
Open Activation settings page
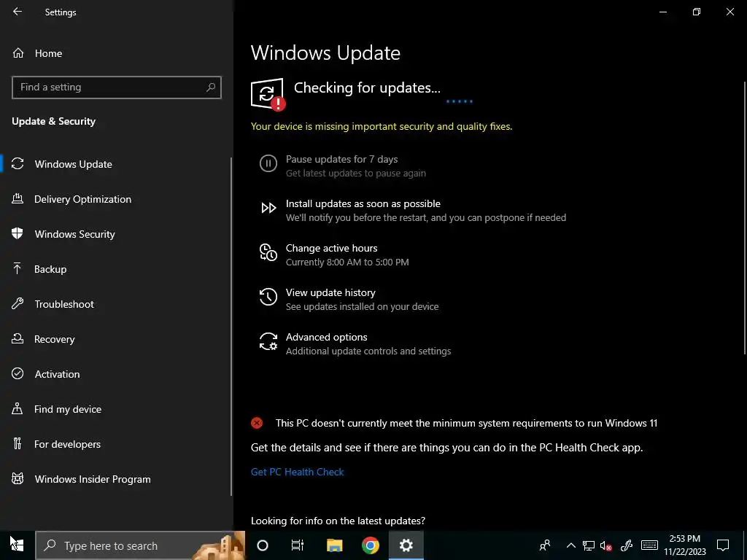[x=117, y=374]
